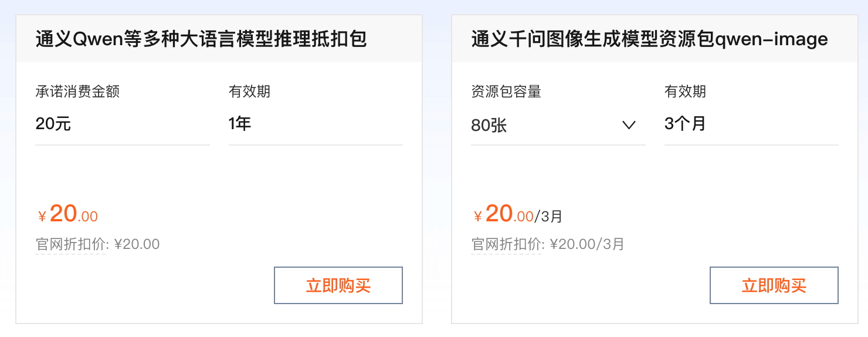Select the 1年 有效期 field
The height and width of the screenshot is (337, 868).
315,124
